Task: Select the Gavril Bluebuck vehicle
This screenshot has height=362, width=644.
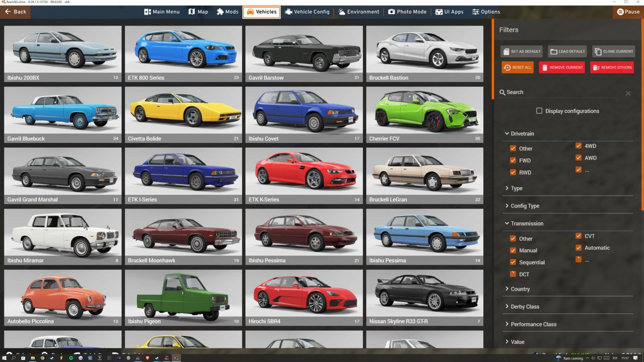Action: [x=63, y=115]
